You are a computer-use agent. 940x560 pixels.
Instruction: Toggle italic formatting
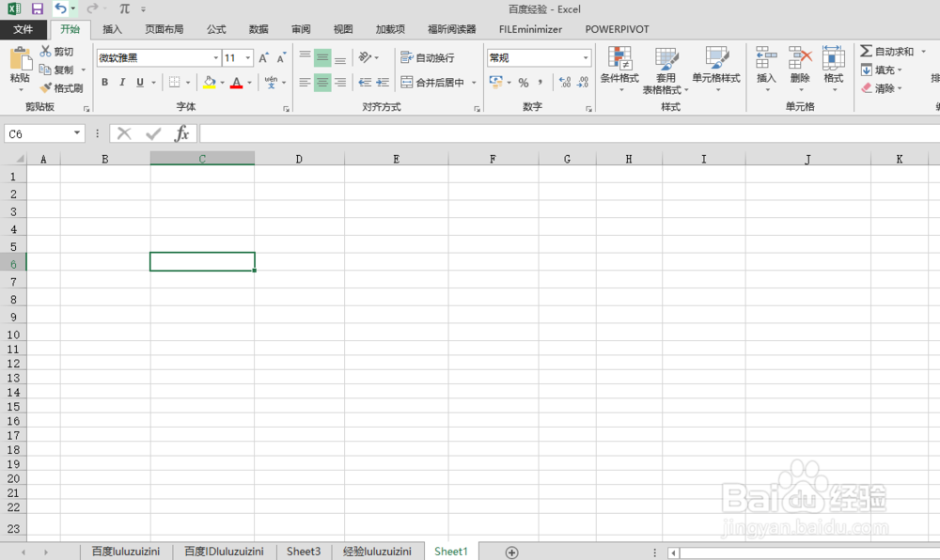point(121,82)
